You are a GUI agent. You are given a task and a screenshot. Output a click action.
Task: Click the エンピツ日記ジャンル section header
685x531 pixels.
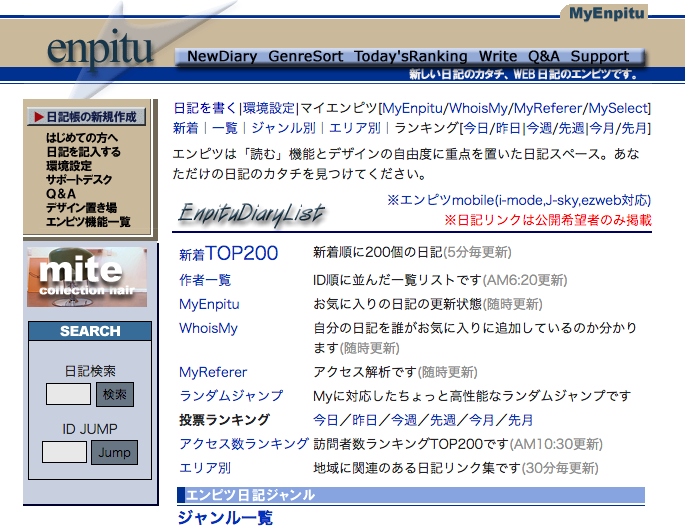(411, 495)
